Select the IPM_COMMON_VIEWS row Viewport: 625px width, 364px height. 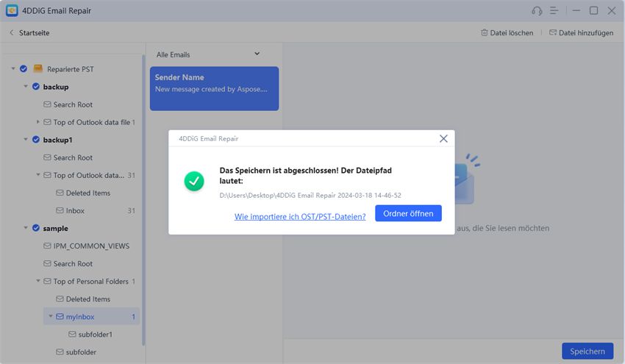(x=91, y=246)
